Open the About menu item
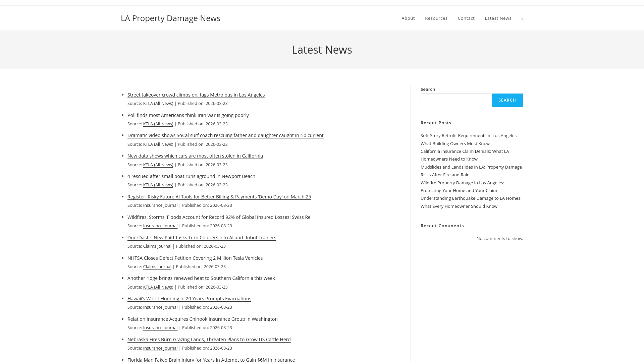This screenshot has height=362, width=644. 408,18
